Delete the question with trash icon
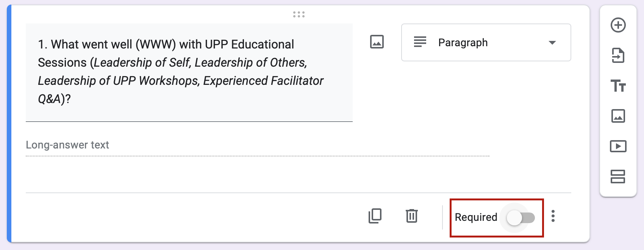This screenshot has width=644, height=250. tap(411, 216)
